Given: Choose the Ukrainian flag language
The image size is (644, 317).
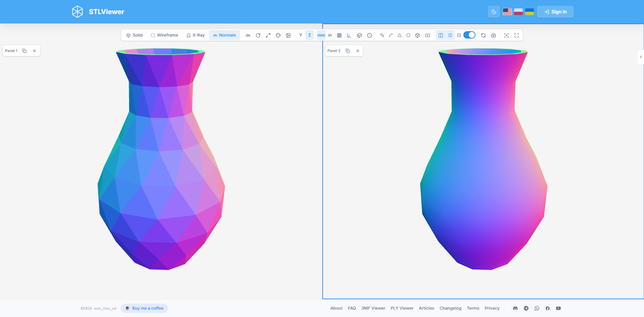Looking at the screenshot, I should pos(530,12).
